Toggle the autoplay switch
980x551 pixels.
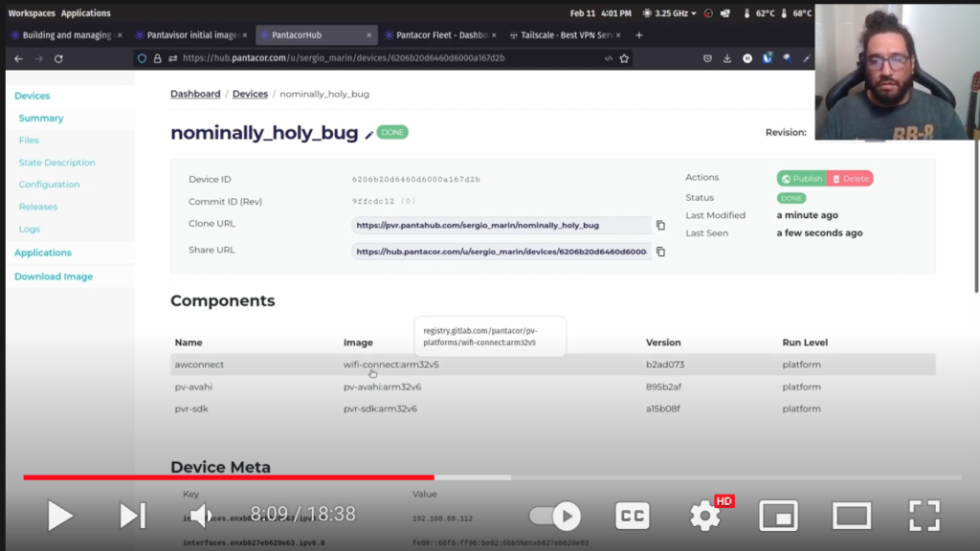coord(555,516)
